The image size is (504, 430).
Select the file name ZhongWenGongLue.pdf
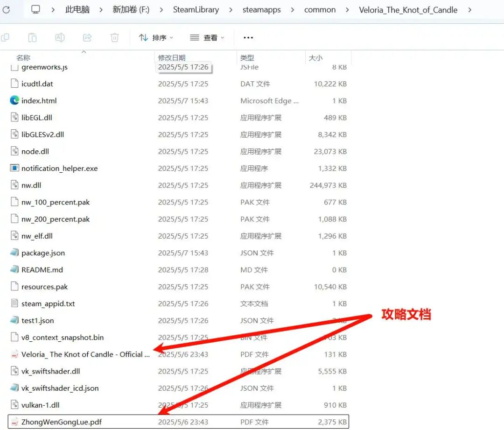click(x=62, y=422)
